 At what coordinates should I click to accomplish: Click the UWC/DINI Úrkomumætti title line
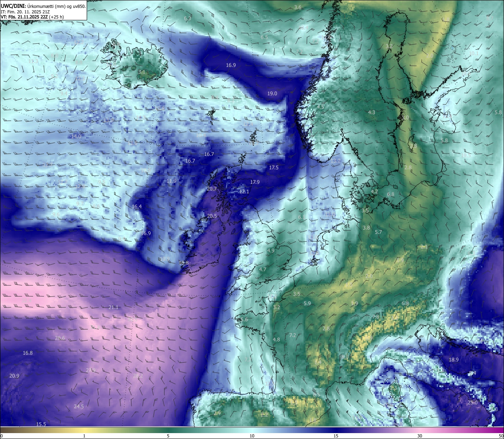pos(43,6)
